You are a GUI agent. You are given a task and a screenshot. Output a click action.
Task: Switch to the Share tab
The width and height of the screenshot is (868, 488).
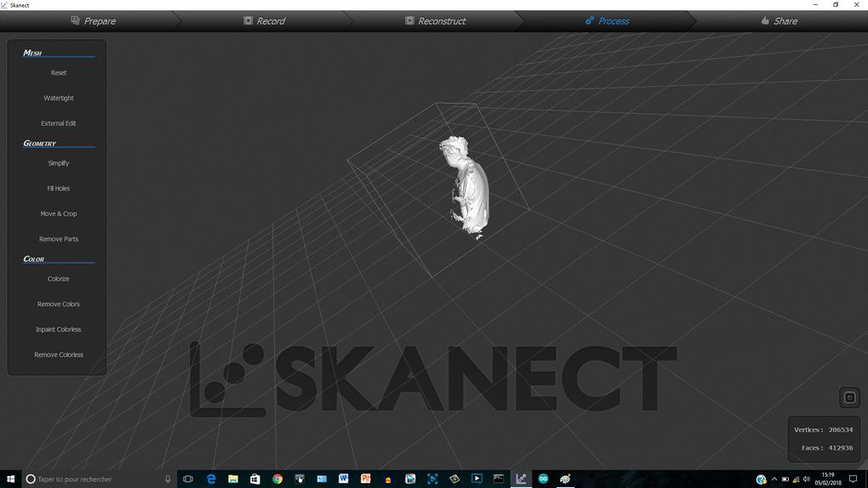point(778,21)
